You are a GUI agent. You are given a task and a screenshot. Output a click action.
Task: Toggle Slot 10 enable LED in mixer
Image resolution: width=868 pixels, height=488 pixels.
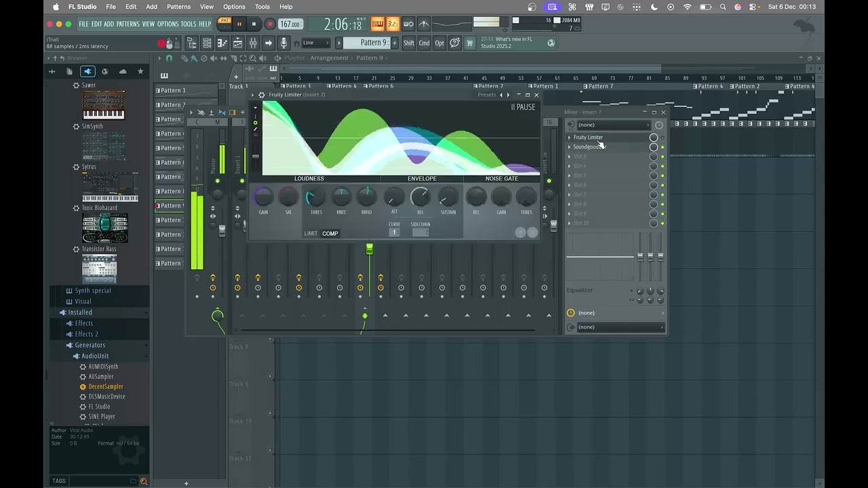pos(663,223)
